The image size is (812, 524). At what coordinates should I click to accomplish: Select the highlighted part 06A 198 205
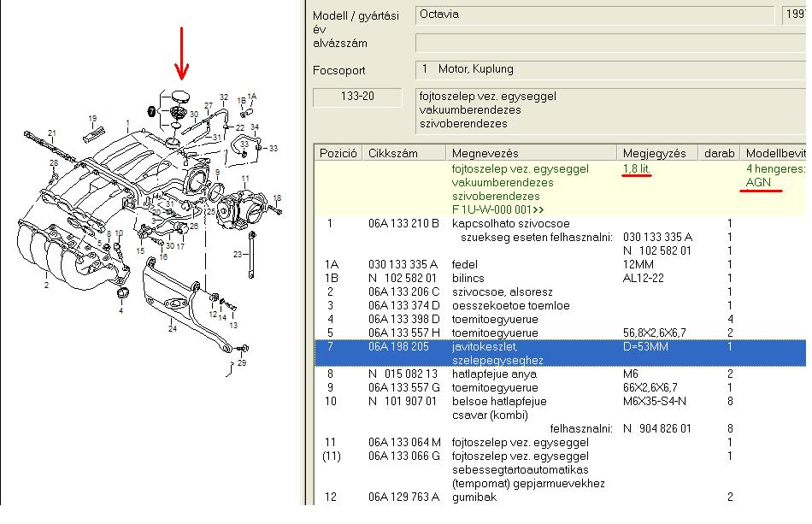(399, 347)
